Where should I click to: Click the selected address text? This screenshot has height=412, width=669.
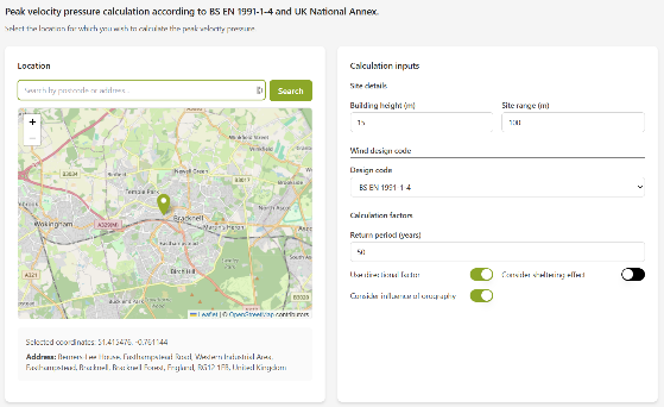[160, 361]
